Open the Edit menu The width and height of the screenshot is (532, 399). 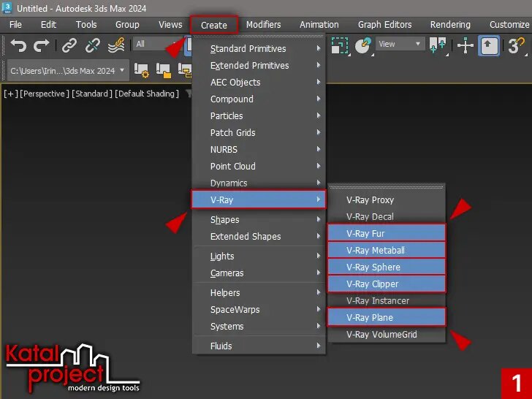[x=48, y=24]
